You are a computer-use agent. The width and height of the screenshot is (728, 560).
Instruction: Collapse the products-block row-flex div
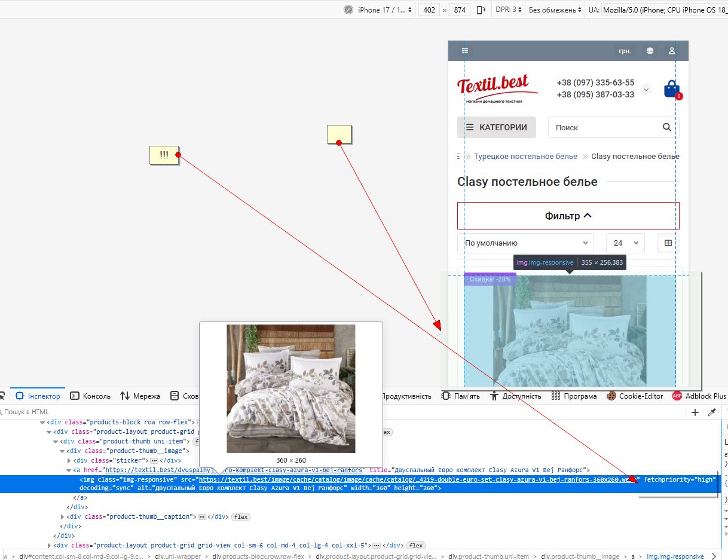[43, 423]
